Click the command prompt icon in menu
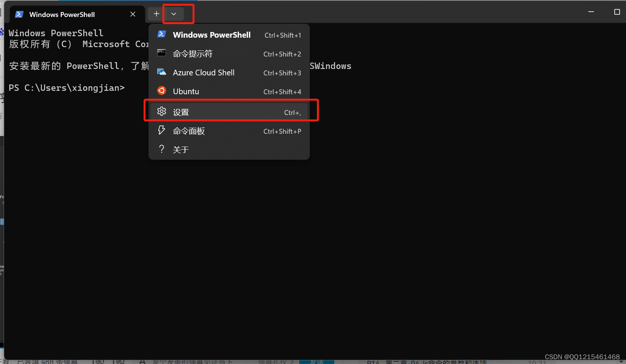Screen dimensions: 626x364 pos(162,53)
